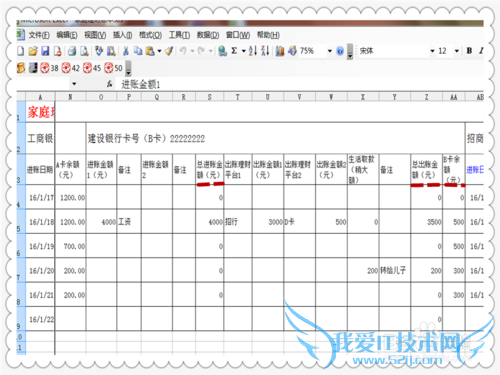This screenshot has height=375, width=500.
Task: Sort descending with the Z-A icon
Action: [265, 51]
